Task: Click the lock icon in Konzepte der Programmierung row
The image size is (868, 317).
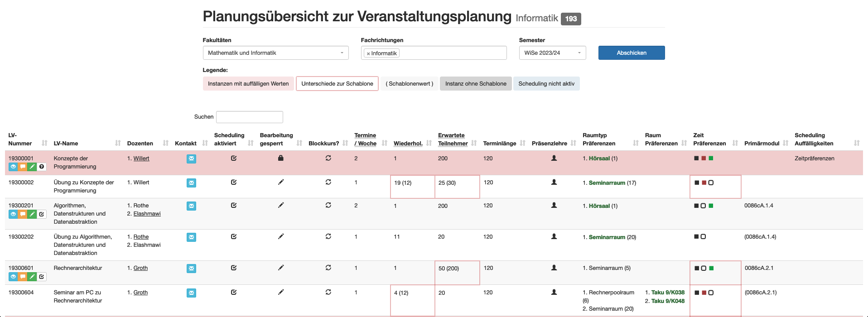Action: click(280, 158)
